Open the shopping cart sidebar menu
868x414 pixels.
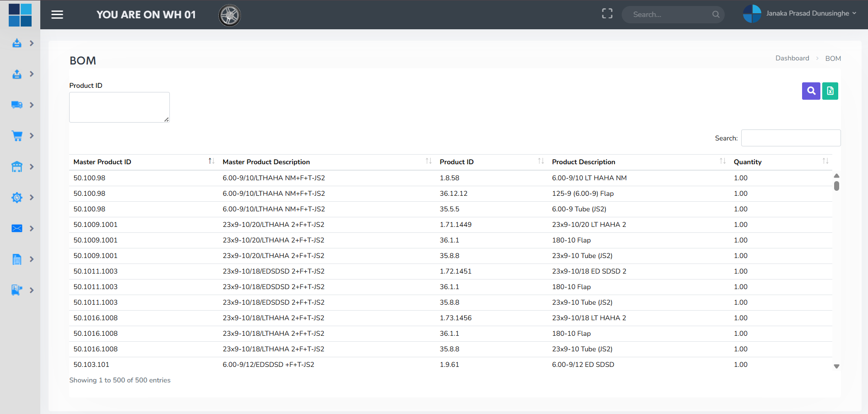17,136
